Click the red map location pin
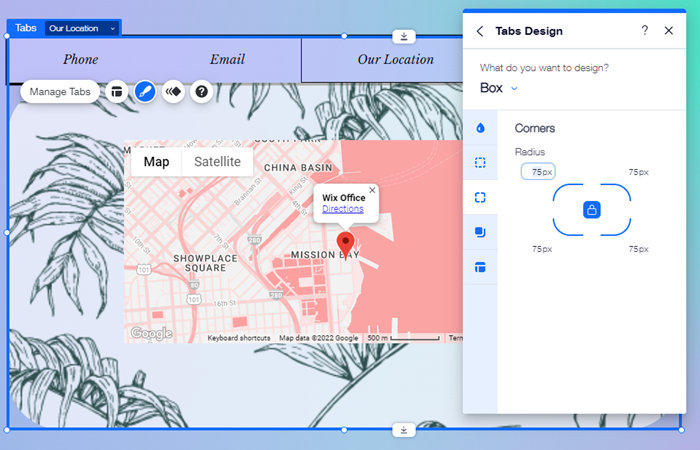The width and height of the screenshot is (700, 450). click(345, 246)
